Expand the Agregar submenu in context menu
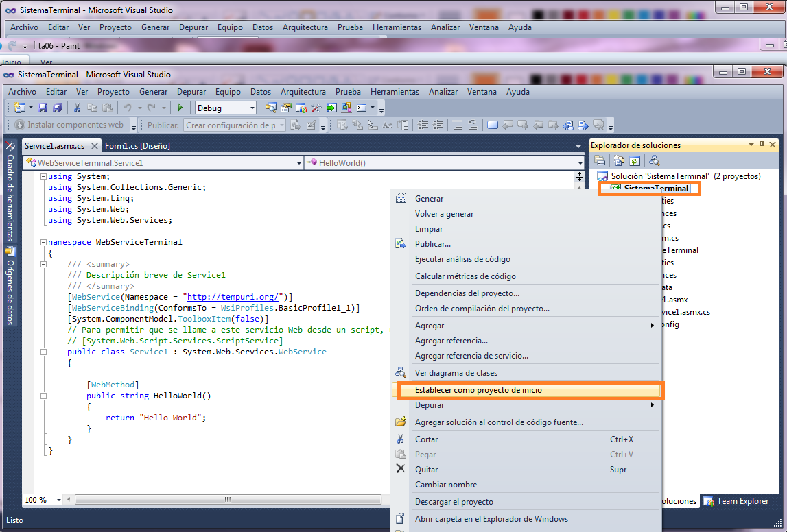 pos(525,326)
